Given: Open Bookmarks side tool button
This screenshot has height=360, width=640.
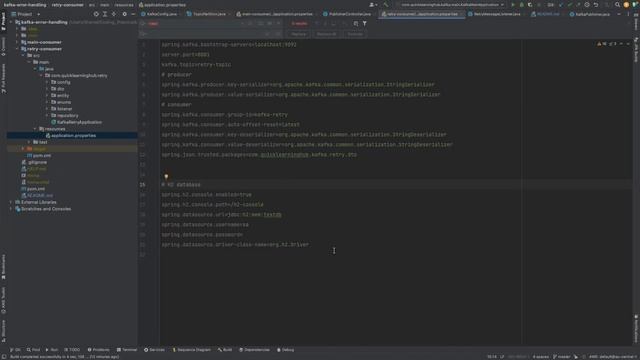Looking at the screenshot, I should tap(3, 267).
